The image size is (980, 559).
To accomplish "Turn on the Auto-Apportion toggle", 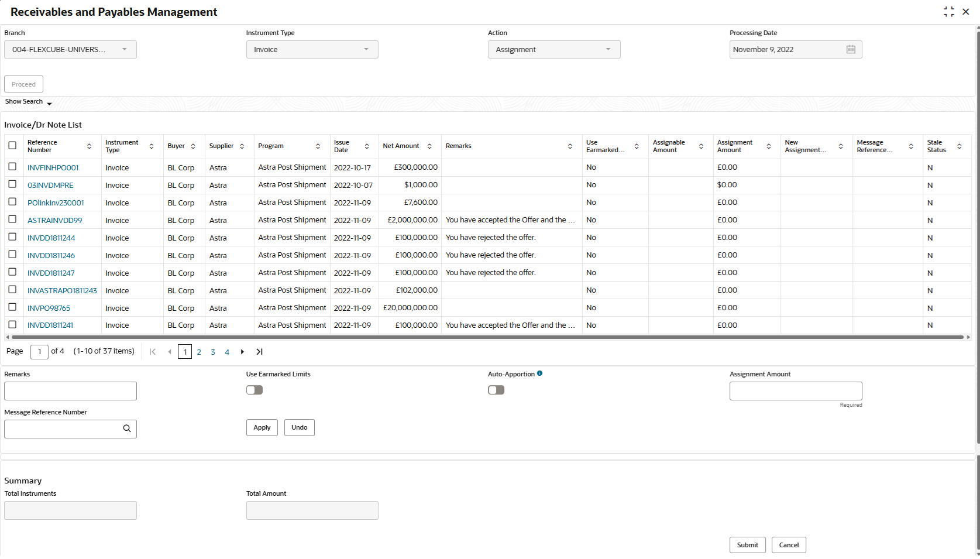I will point(496,390).
